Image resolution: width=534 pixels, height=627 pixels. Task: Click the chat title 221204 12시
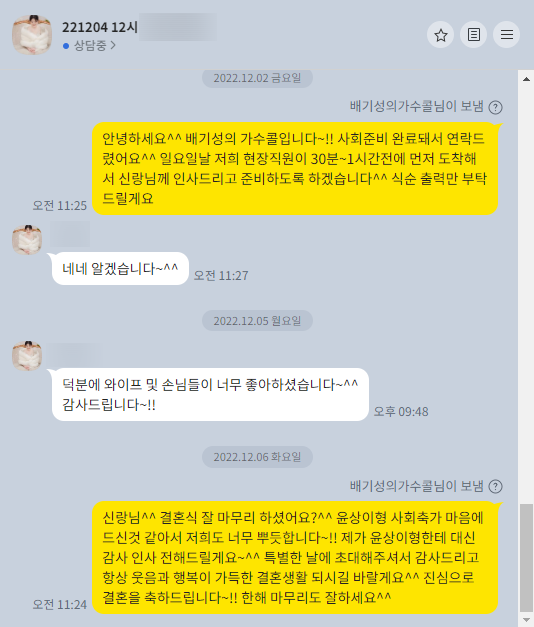(x=100, y=27)
